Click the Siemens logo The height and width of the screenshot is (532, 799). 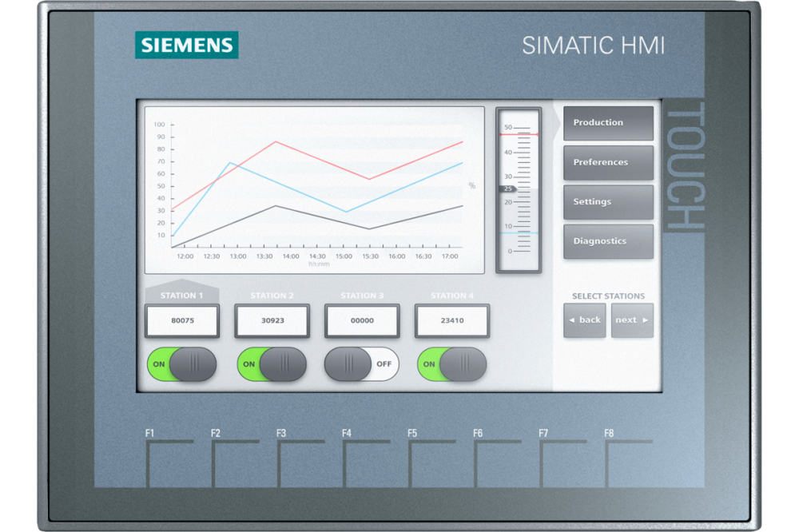pos(186,45)
